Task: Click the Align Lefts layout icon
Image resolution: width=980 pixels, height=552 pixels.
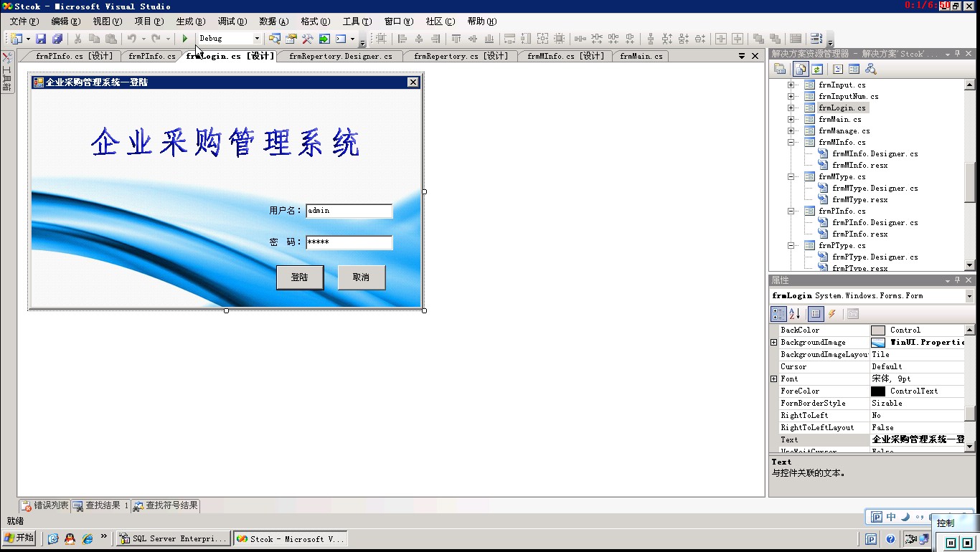Action: (x=402, y=39)
